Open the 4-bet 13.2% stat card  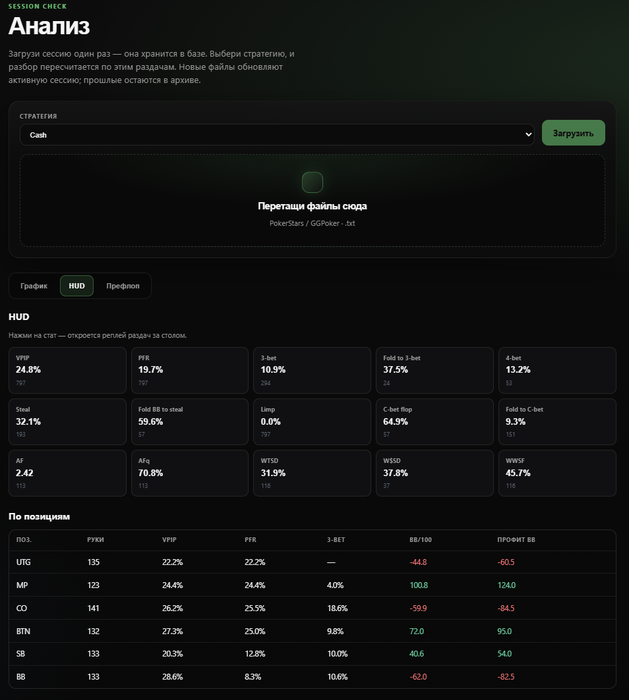(x=557, y=371)
